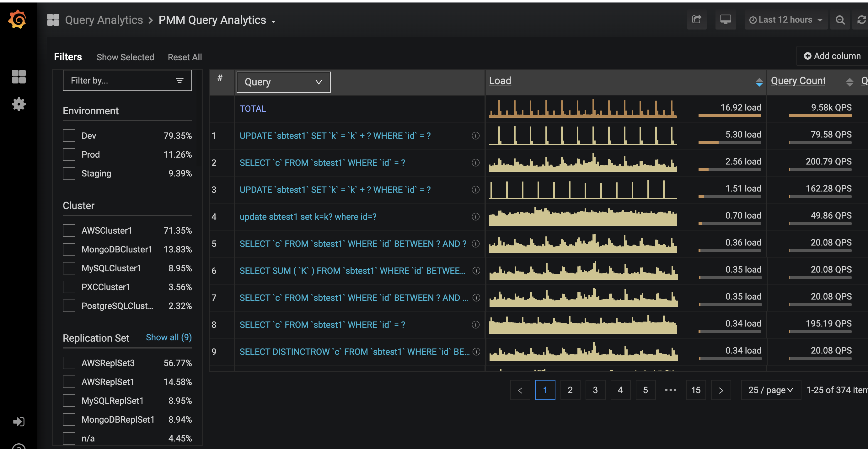Enable the AWSCluster1 cluster filter

[69, 230]
